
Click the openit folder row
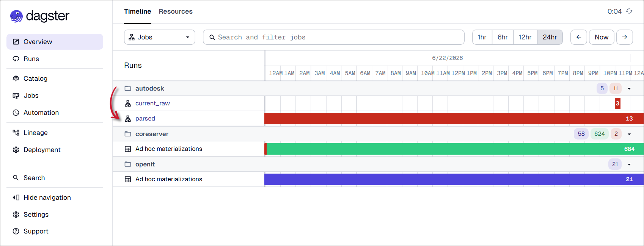[378, 164]
